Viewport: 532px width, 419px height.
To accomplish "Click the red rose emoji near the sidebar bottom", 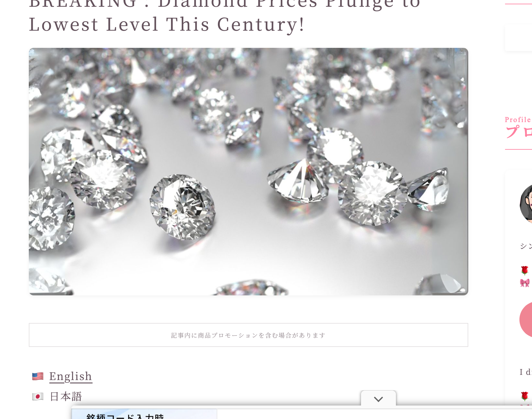I will click(x=525, y=396).
